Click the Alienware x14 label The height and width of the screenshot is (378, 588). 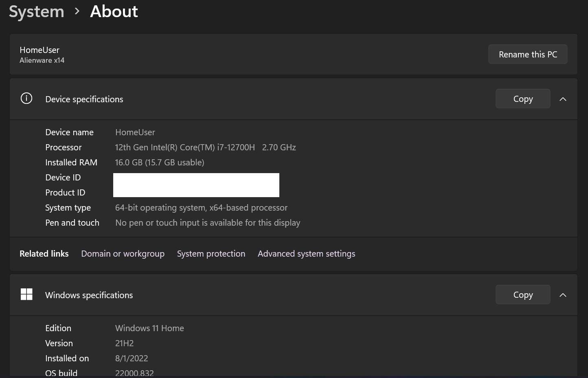click(x=42, y=60)
